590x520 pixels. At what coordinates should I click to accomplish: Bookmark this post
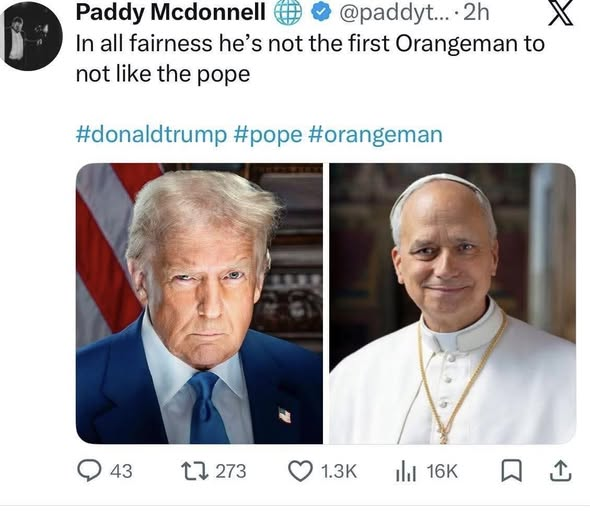click(x=511, y=471)
